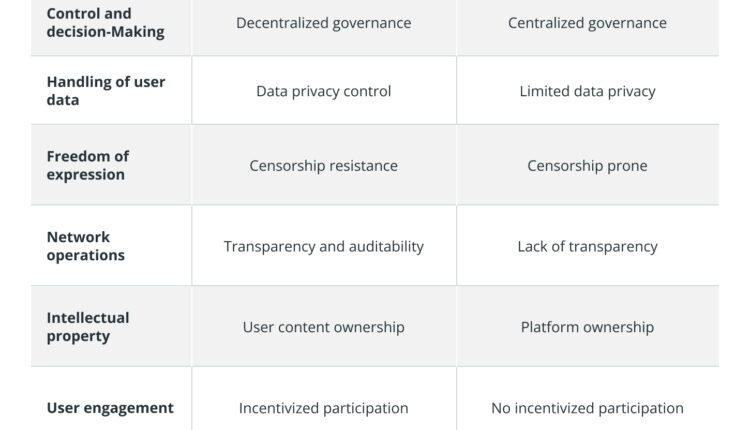The width and height of the screenshot is (750, 430).
Task: Select the "Data privacy control" cell
Action: click(x=323, y=91)
